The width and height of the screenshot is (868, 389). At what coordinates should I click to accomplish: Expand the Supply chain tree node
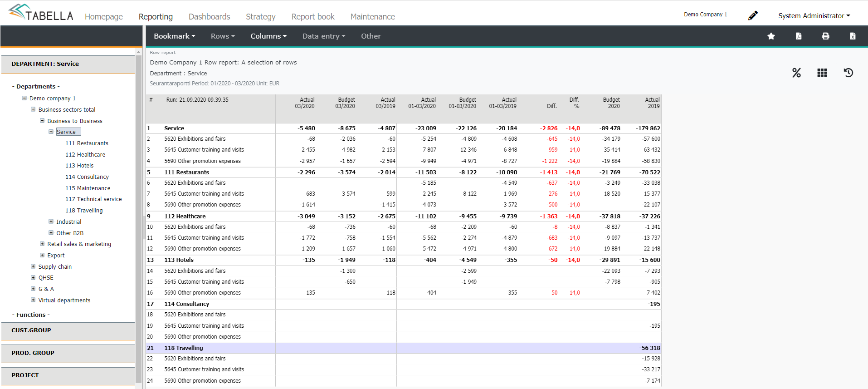33,266
